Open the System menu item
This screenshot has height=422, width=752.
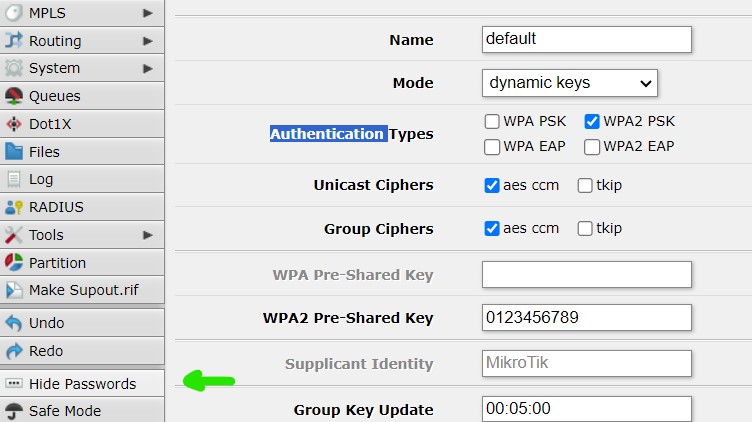click(82, 68)
